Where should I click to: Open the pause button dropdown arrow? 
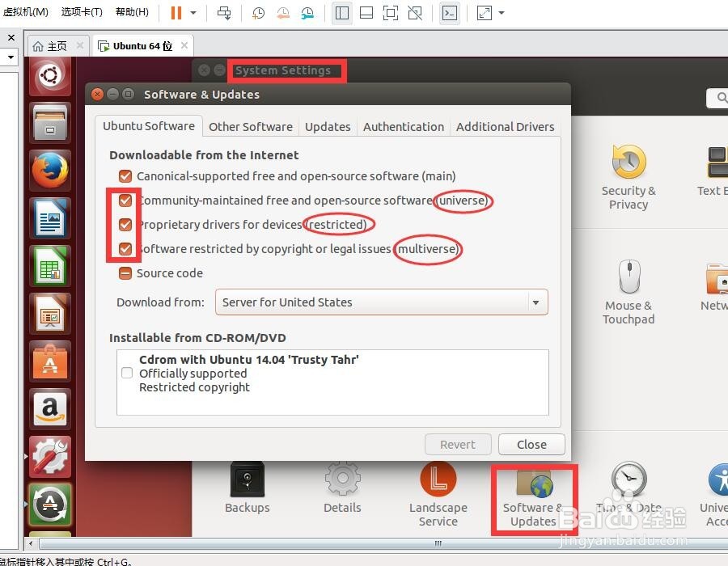[x=193, y=12]
